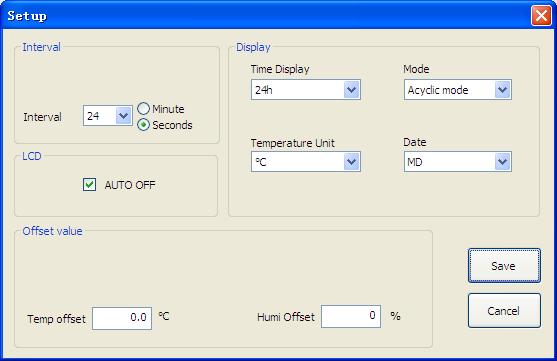This screenshot has width=557, height=361.
Task: Close the Setup dialog window
Action: click(541, 16)
